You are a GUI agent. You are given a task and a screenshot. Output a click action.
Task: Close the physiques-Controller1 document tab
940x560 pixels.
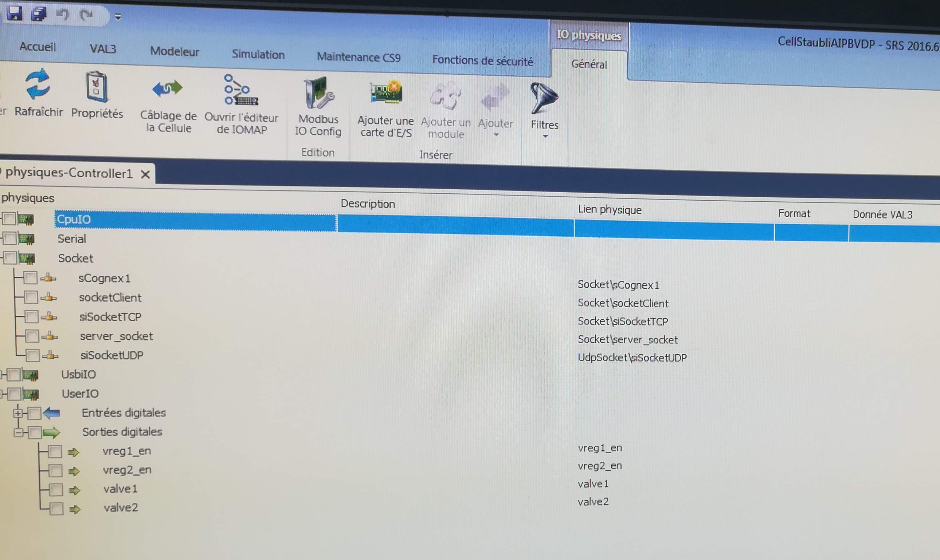click(145, 174)
